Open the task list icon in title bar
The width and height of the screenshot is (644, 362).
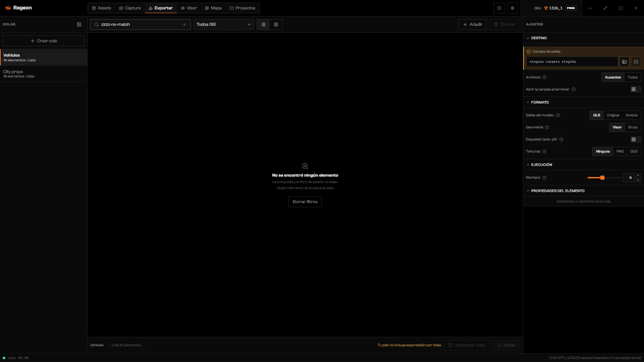pyautogui.click(x=499, y=8)
